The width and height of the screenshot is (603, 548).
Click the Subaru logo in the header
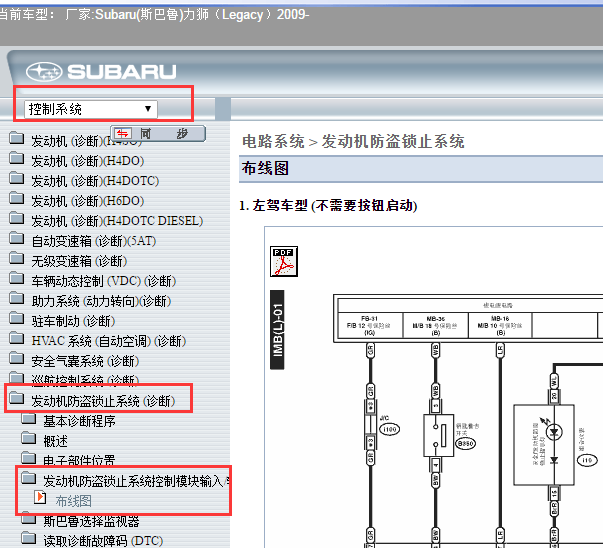tap(101, 72)
